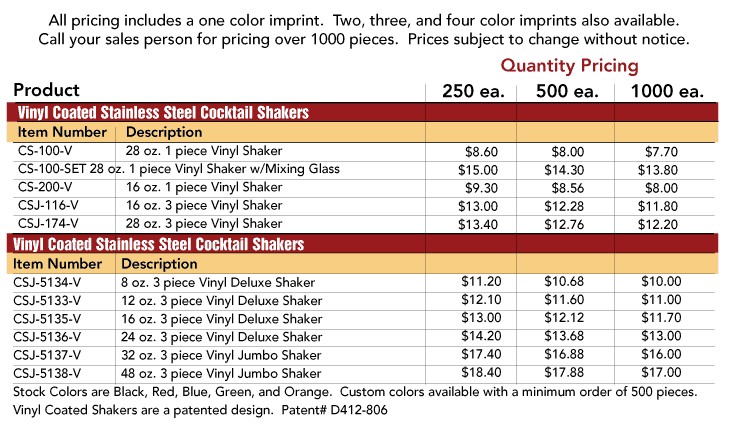
Task: Select the $8.60 price for CS-100-V
Action: [x=481, y=151]
